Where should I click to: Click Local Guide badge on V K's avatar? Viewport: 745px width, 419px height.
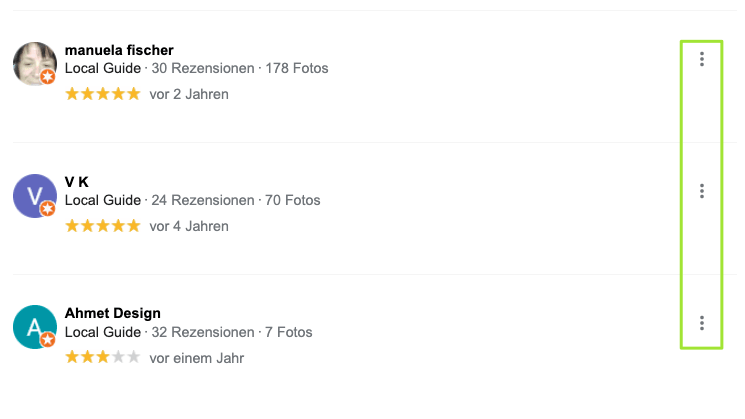coord(48,209)
